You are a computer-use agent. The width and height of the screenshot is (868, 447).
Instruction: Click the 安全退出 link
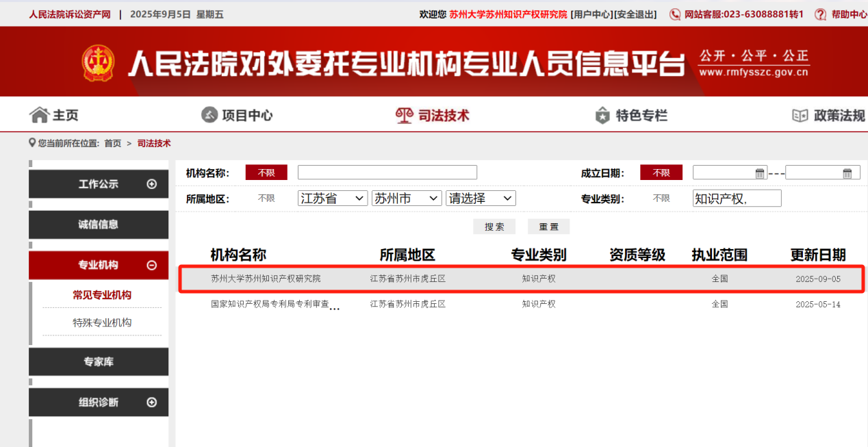(636, 14)
